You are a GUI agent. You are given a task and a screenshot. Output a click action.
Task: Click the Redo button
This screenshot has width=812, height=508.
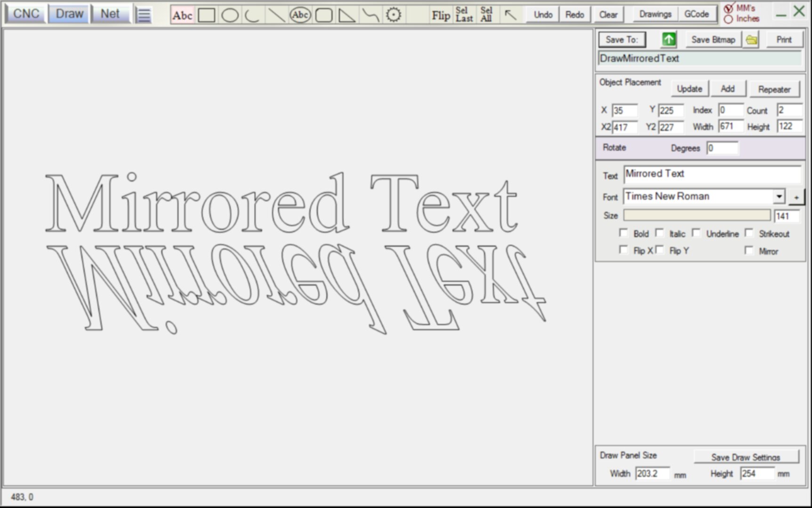click(574, 15)
